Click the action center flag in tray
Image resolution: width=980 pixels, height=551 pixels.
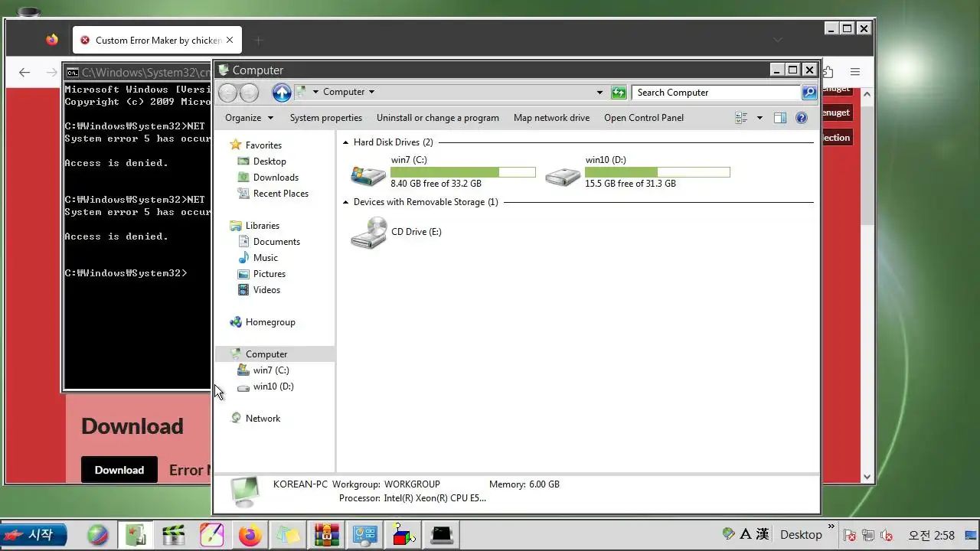click(x=849, y=535)
